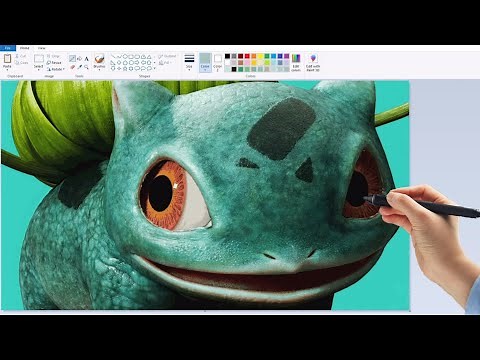Click the Crop command
The image size is (480, 360).
53,56
